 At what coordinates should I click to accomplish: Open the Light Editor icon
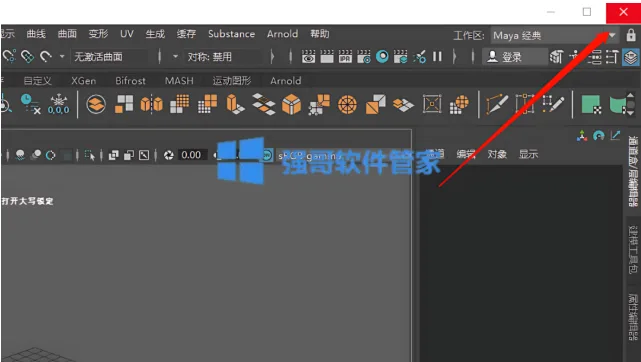click(x=419, y=57)
